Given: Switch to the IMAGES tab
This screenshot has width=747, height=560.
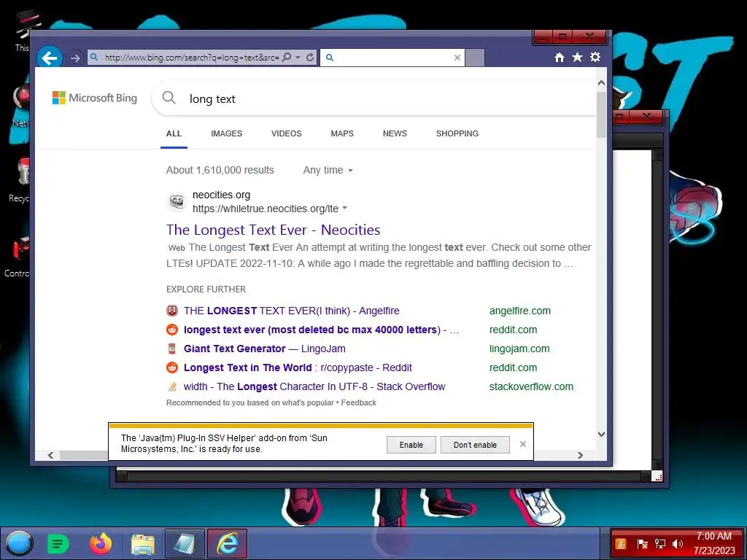Looking at the screenshot, I should click(x=227, y=133).
